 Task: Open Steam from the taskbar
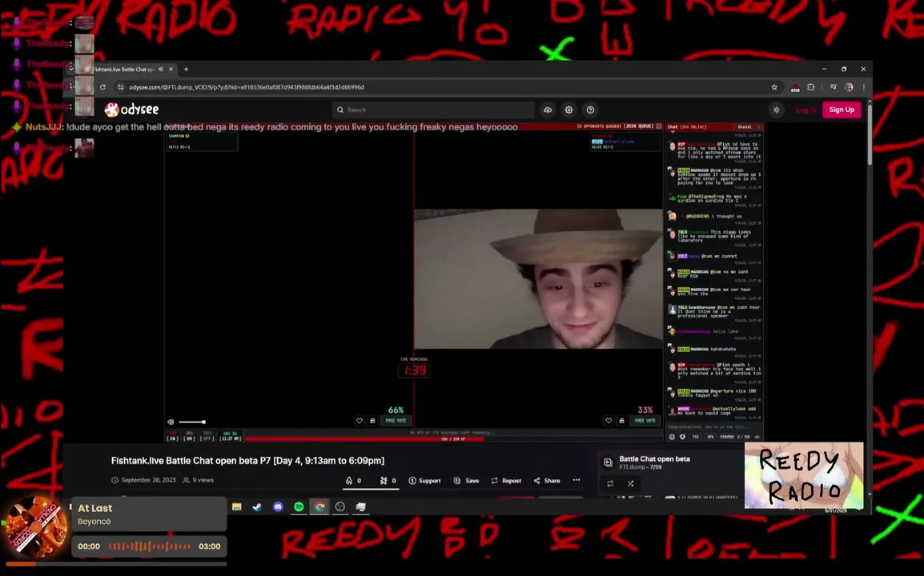pyautogui.click(x=258, y=506)
